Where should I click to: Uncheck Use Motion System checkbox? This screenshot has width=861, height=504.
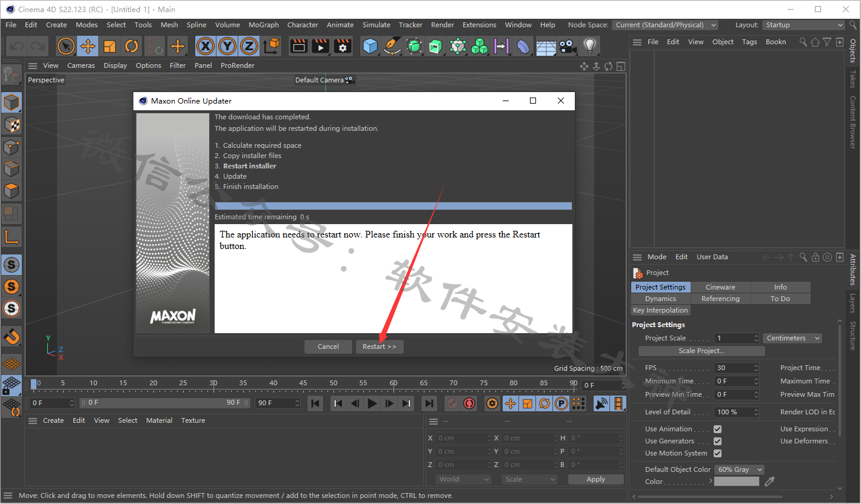pos(717,453)
